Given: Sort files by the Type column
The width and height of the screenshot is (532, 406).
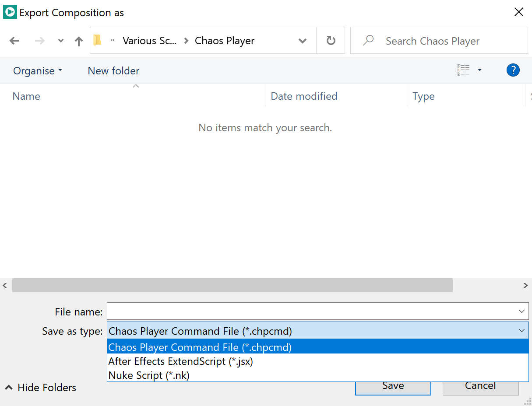Looking at the screenshot, I should pos(466,96).
